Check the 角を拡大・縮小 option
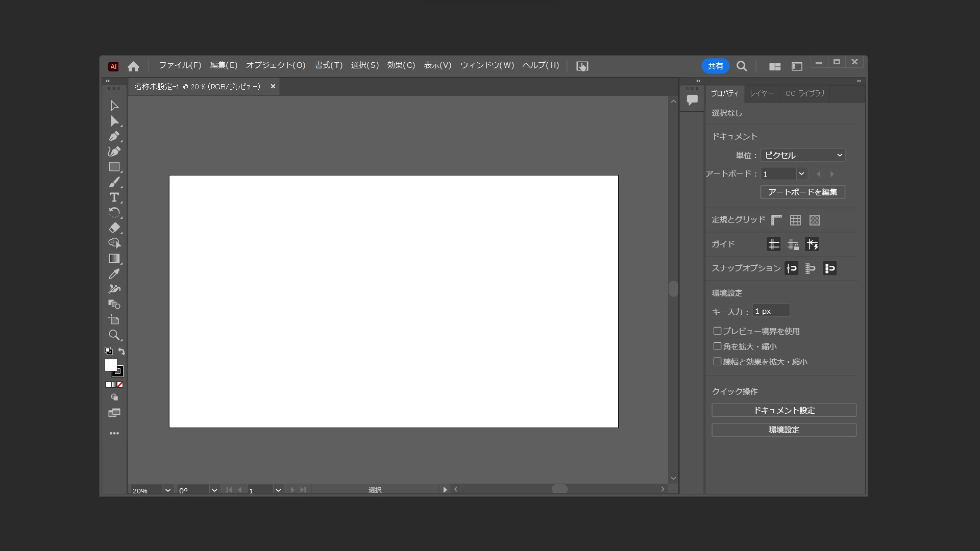 (x=717, y=346)
